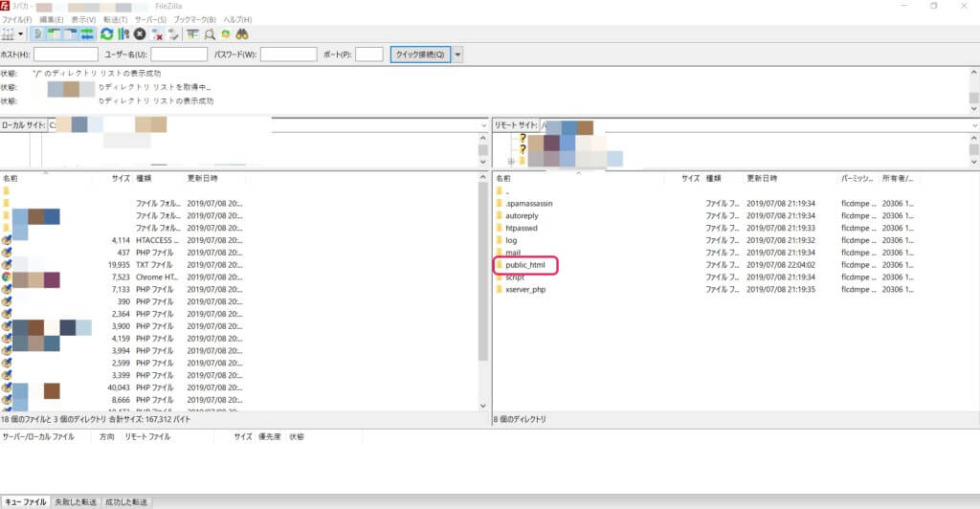Reconnect to the last server
Image resolution: width=980 pixels, height=509 pixels.
pyautogui.click(x=173, y=34)
